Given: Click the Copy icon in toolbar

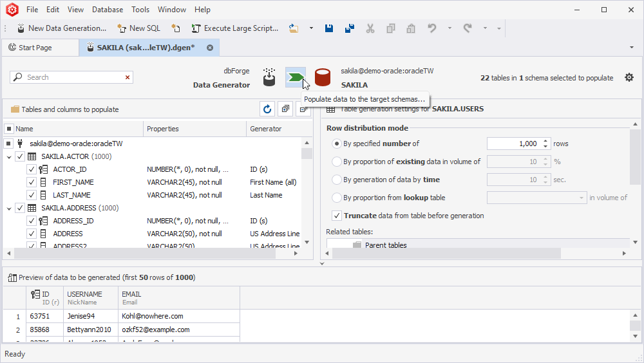Looking at the screenshot, I should [x=391, y=28].
